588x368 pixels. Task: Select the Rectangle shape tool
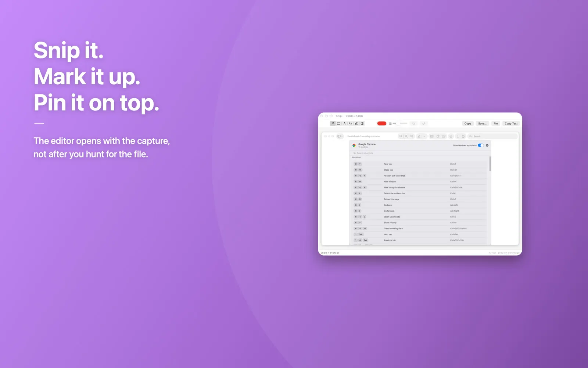pos(338,123)
